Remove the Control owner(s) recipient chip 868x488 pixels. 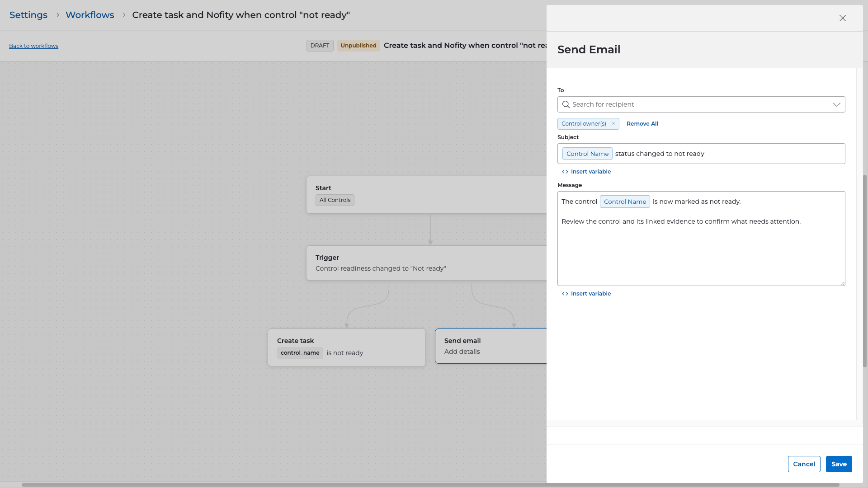click(x=613, y=124)
